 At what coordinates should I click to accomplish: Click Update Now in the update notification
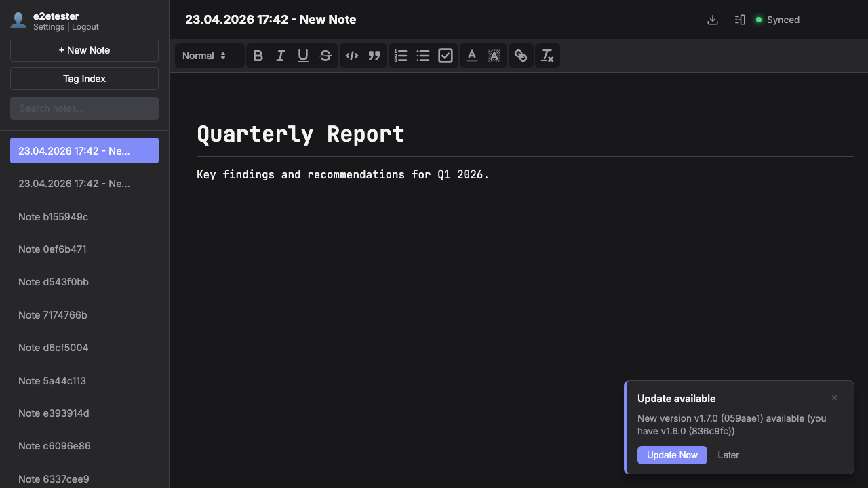(x=672, y=455)
